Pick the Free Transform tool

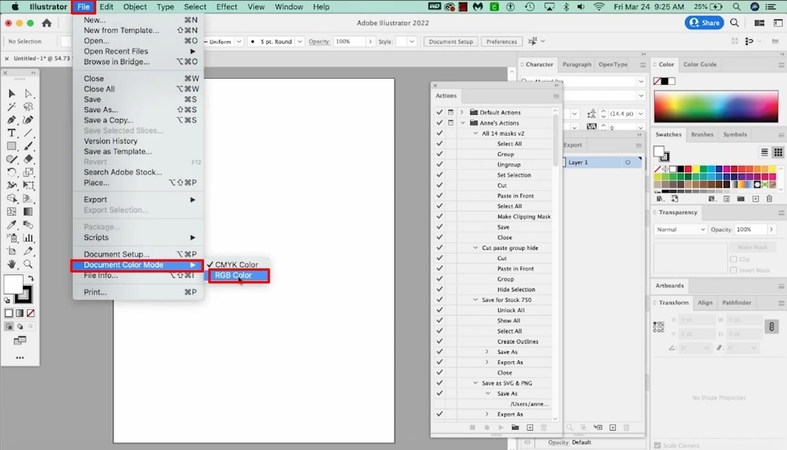(x=28, y=185)
